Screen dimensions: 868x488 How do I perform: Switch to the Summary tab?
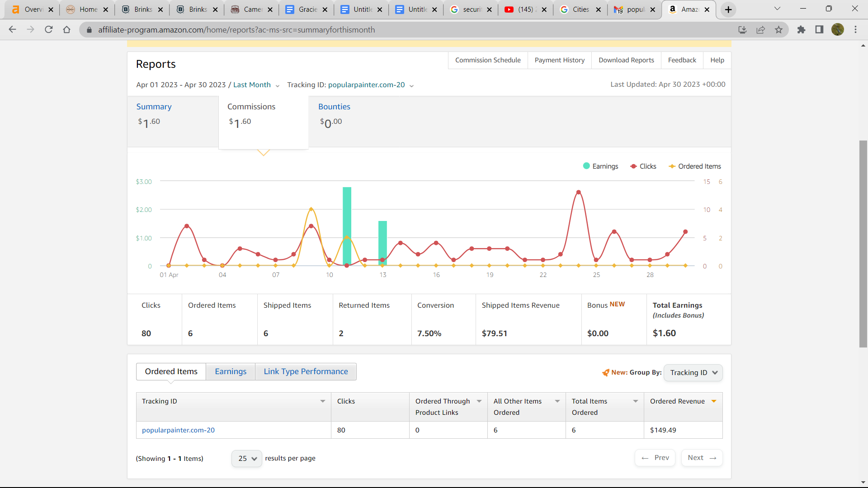tap(173, 121)
